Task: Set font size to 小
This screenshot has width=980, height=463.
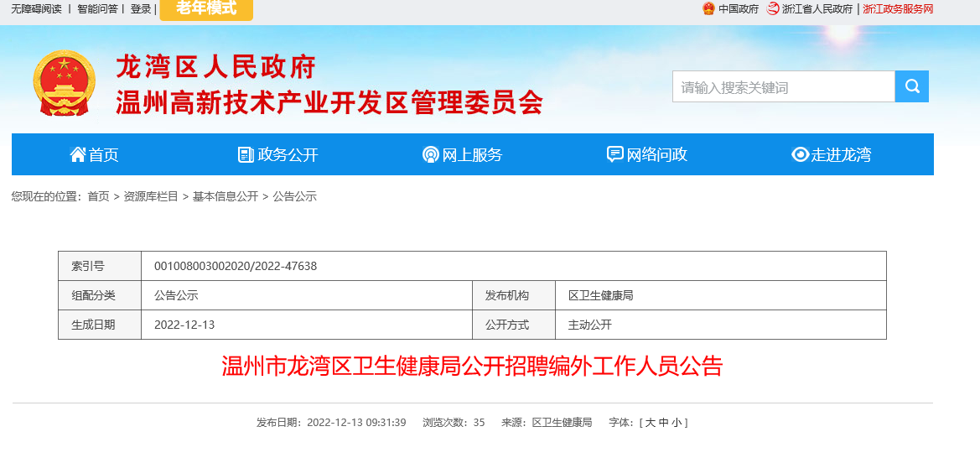Action: (677, 423)
